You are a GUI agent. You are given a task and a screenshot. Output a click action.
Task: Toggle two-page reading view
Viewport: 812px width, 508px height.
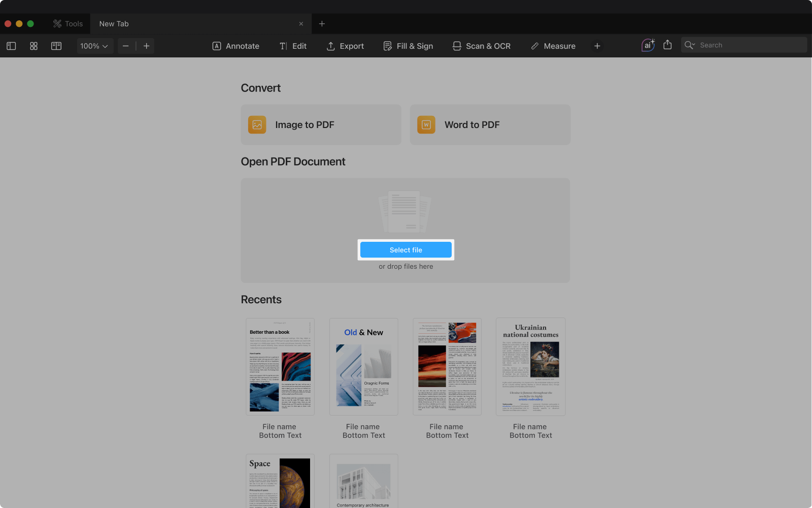click(x=56, y=46)
